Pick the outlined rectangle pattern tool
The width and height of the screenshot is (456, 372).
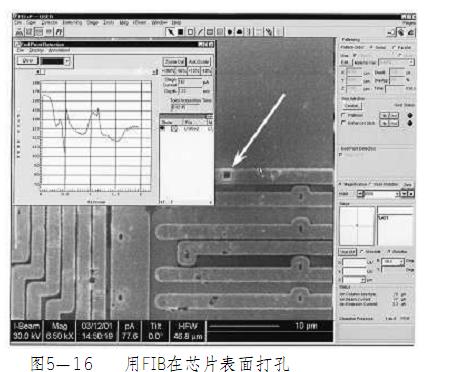190,32
